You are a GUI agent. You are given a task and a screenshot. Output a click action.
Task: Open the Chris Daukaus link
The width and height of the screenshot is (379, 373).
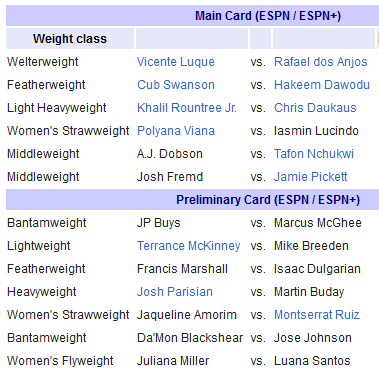pos(315,108)
